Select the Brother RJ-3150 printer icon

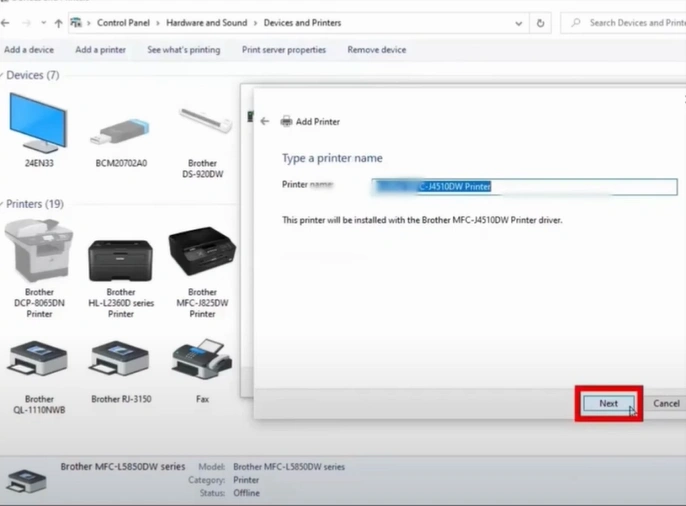[x=121, y=360]
